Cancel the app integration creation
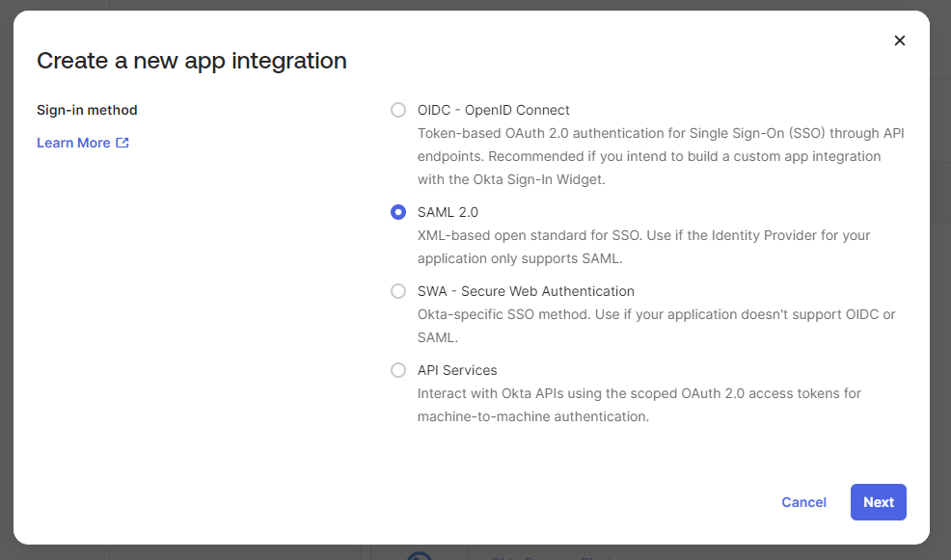 (x=803, y=502)
